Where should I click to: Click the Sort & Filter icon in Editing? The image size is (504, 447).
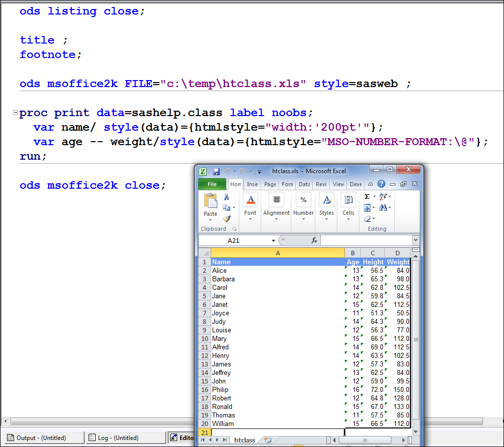[x=382, y=197]
